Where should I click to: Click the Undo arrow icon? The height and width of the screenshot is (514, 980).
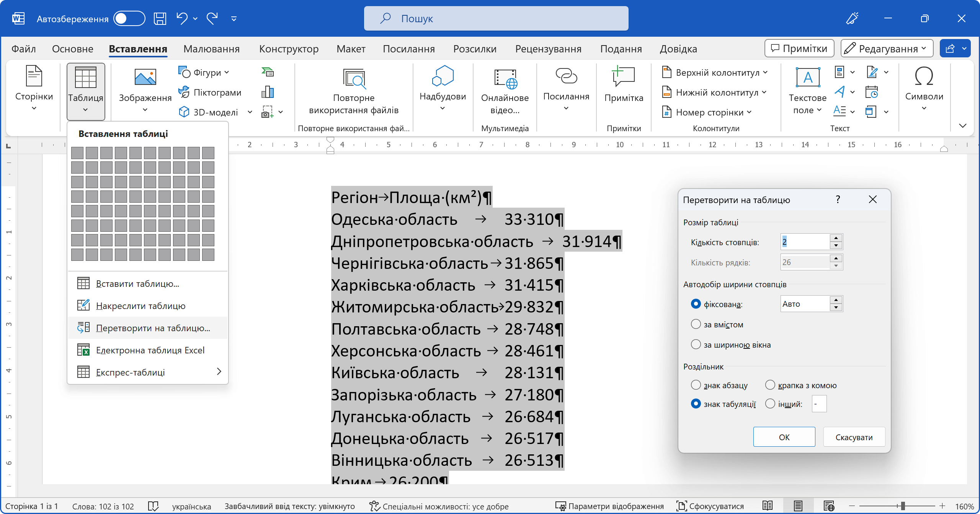pyautogui.click(x=182, y=18)
